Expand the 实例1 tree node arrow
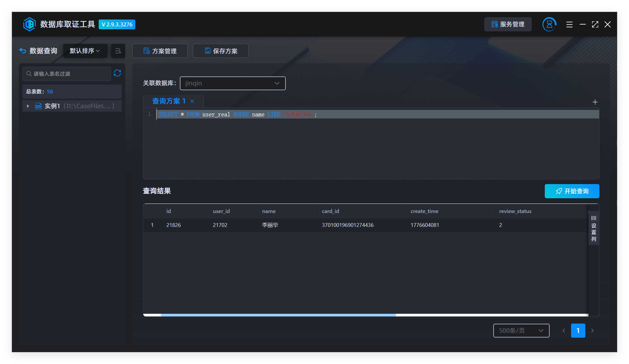The width and height of the screenshot is (629, 364). [28, 106]
